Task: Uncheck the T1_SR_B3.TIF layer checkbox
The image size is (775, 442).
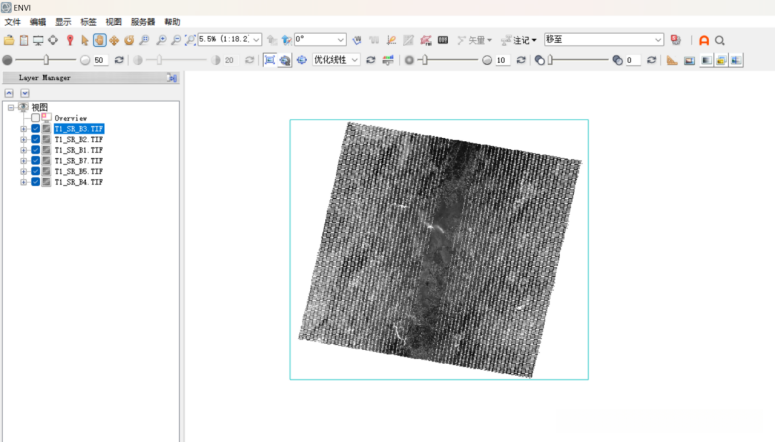Action: click(x=35, y=129)
